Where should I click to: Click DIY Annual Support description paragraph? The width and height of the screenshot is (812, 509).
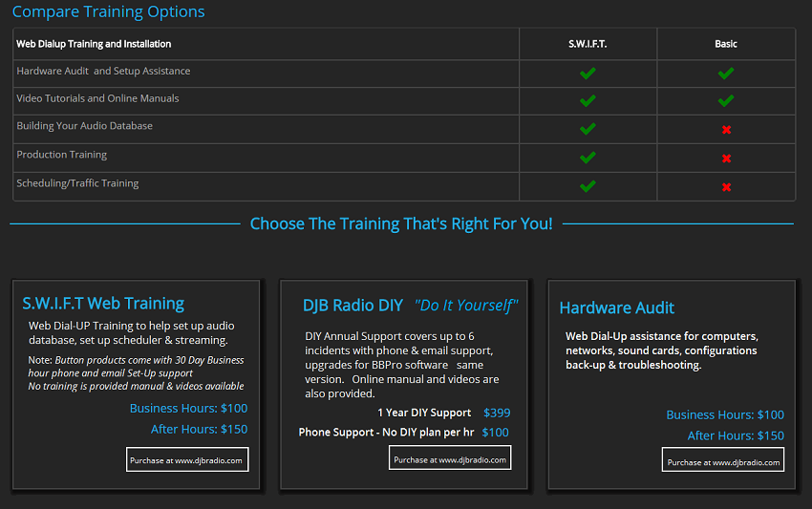coord(402,365)
